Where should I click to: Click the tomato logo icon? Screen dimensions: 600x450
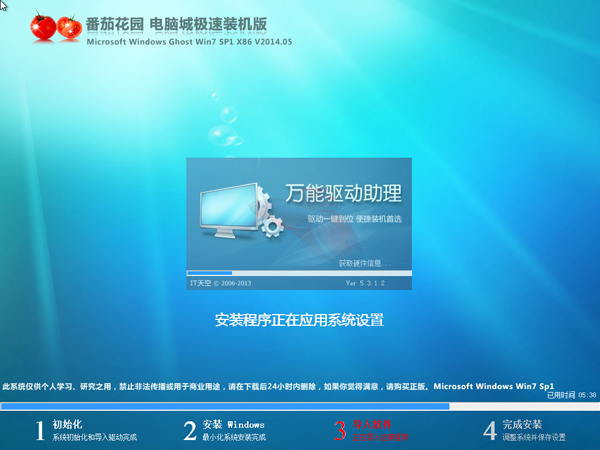click(56, 27)
